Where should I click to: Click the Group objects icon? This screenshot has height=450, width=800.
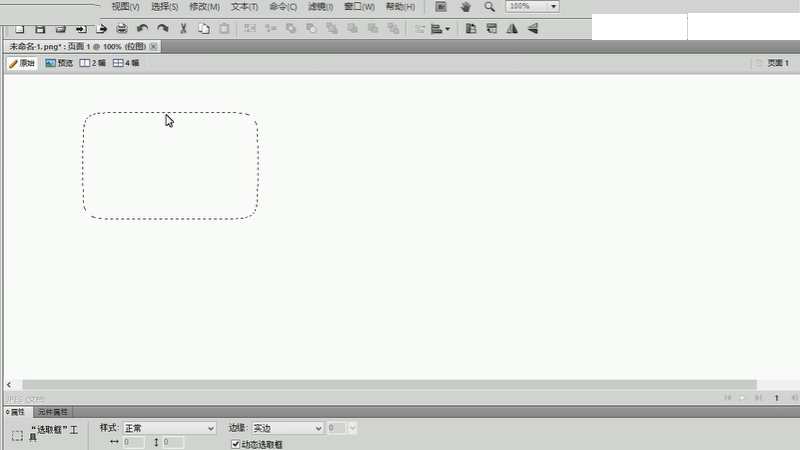(x=250, y=29)
